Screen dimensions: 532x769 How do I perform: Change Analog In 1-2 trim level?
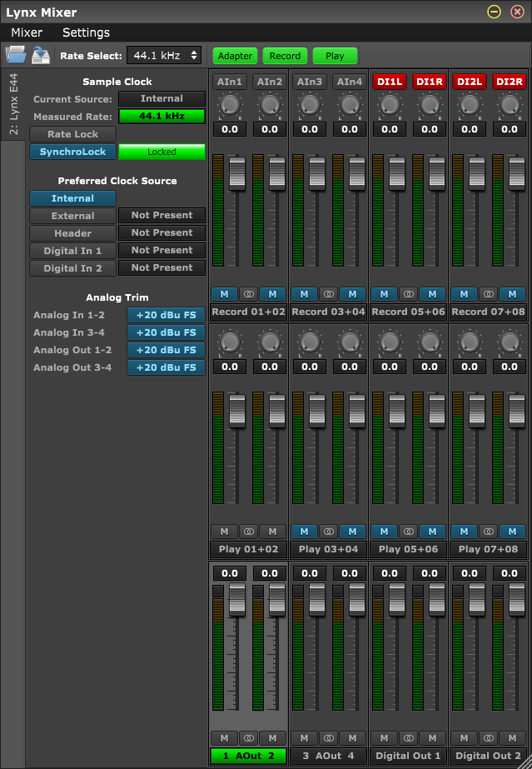click(x=166, y=315)
